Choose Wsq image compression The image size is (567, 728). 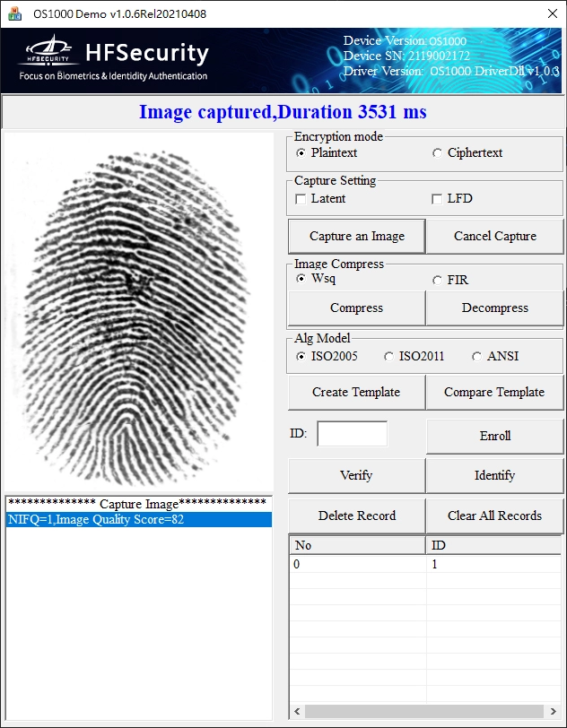click(x=316, y=279)
